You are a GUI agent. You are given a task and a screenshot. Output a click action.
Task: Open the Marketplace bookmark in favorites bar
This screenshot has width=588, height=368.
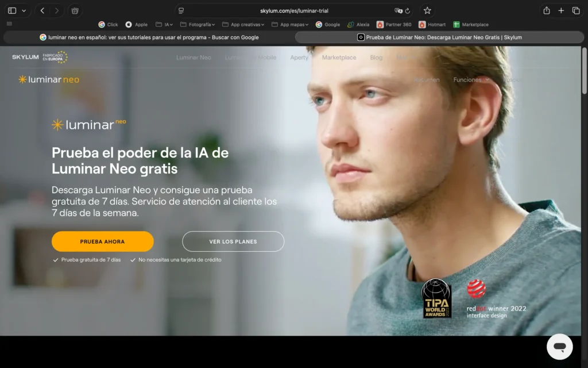click(471, 24)
